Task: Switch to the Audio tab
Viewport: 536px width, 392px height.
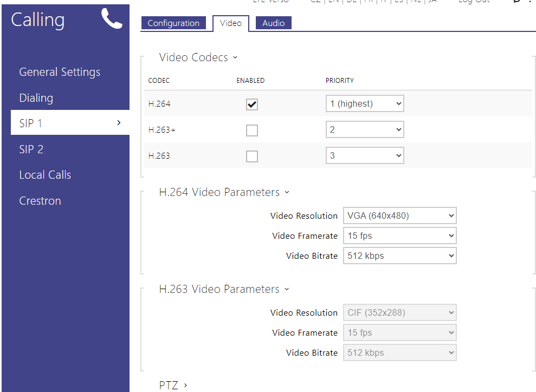Action: (x=273, y=23)
